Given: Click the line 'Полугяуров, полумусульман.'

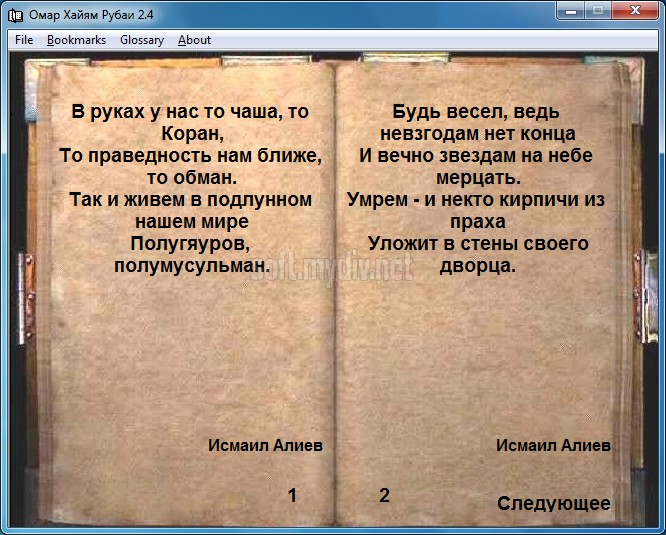Looking at the screenshot, I should tap(192, 255).
